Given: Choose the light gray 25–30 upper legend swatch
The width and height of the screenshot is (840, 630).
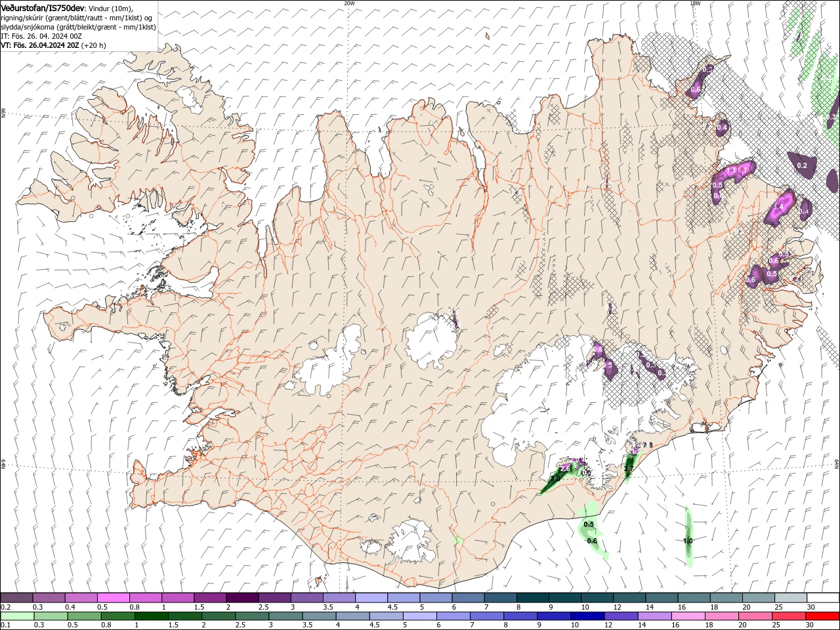Looking at the screenshot, I should [x=790, y=597].
